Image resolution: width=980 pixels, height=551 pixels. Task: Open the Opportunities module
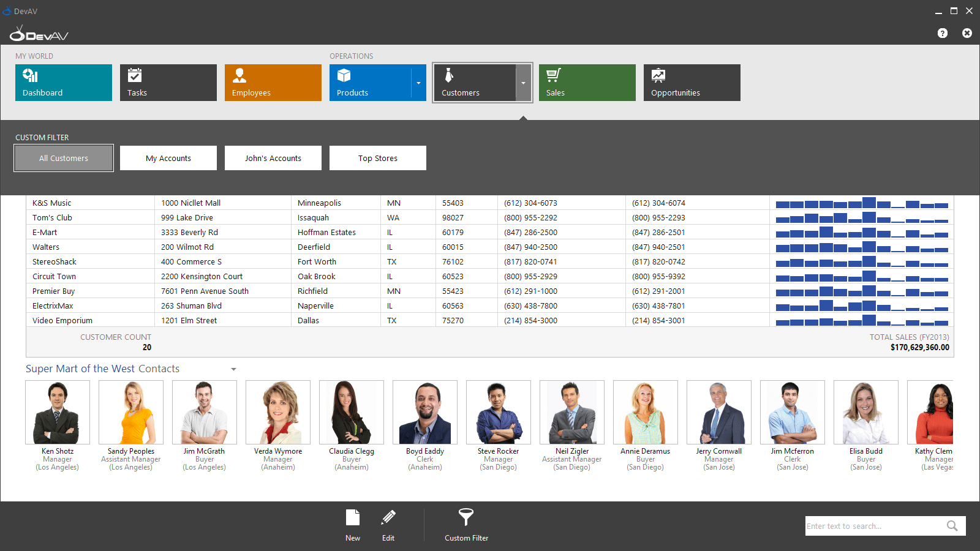[x=692, y=83]
